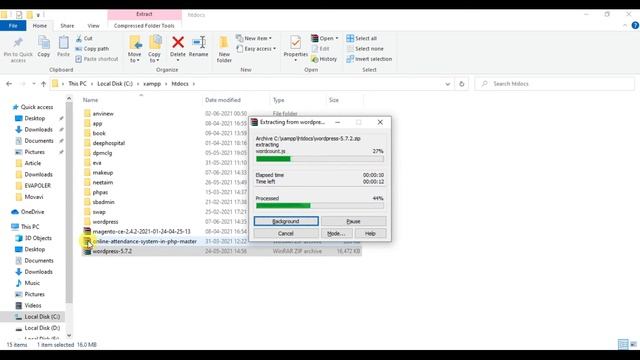Click the Copy icon in Clipboard group
The height and width of the screenshot is (360, 640).
pos(44,42)
